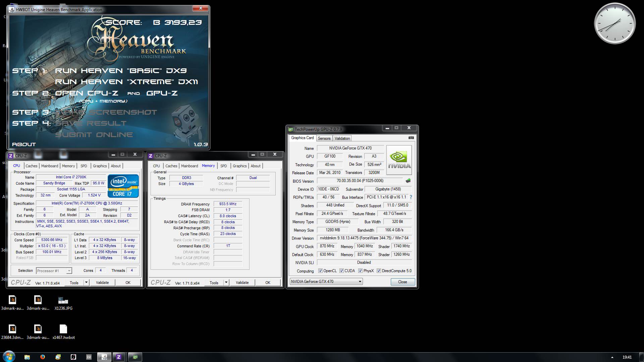Launch Firefox from the taskbar
This screenshot has width=644, height=362.
tap(43, 357)
